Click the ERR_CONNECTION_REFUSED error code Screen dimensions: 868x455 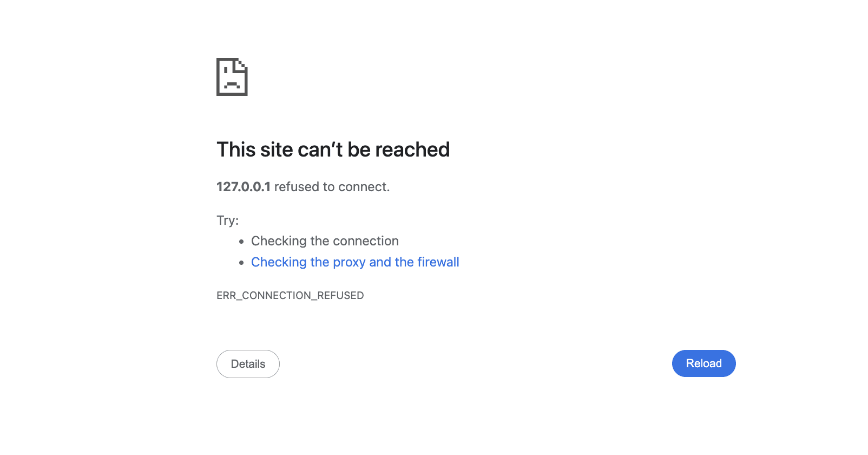(x=290, y=296)
